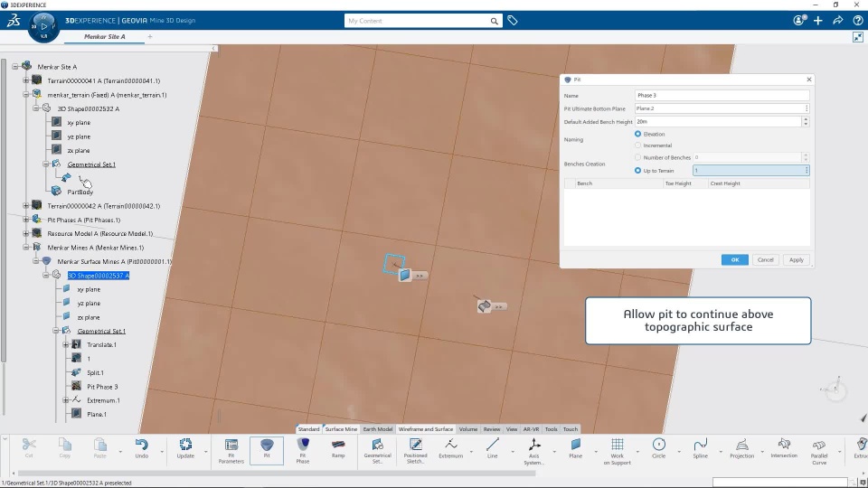Select the Plane tool
The height and width of the screenshot is (488, 868).
pos(576,447)
